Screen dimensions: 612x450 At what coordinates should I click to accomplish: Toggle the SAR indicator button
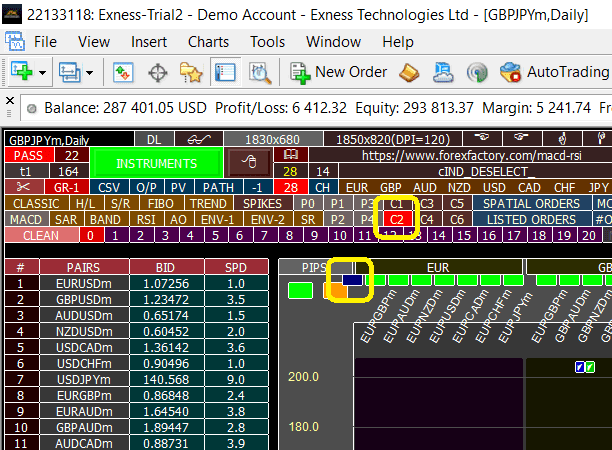(x=66, y=219)
